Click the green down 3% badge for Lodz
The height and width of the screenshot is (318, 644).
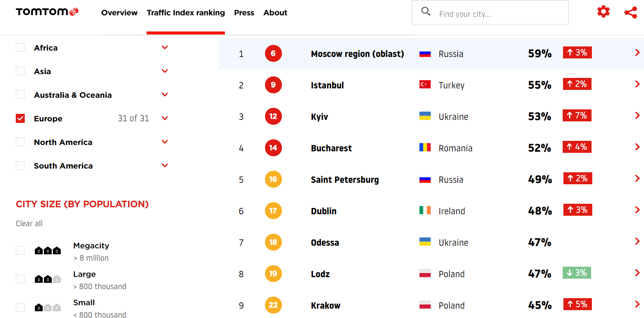pyautogui.click(x=577, y=273)
